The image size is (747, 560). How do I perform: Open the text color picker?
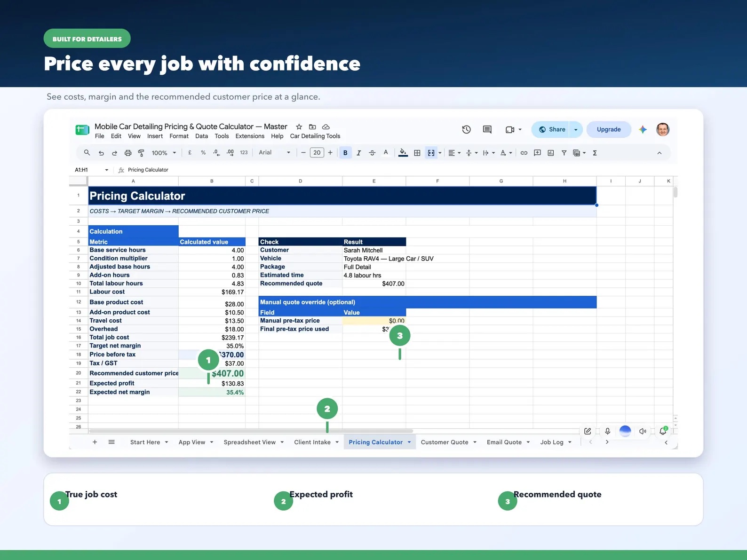[x=386, y=153]
